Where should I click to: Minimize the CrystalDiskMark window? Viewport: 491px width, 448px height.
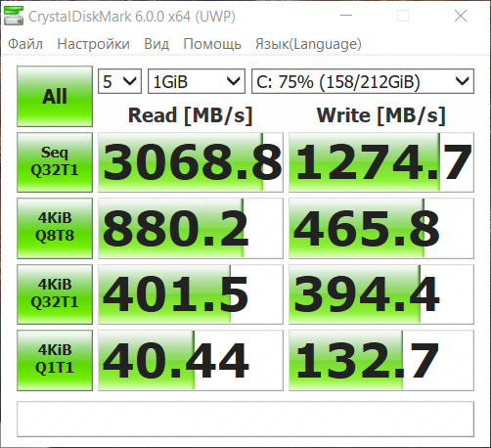click(x=346, y=16)
